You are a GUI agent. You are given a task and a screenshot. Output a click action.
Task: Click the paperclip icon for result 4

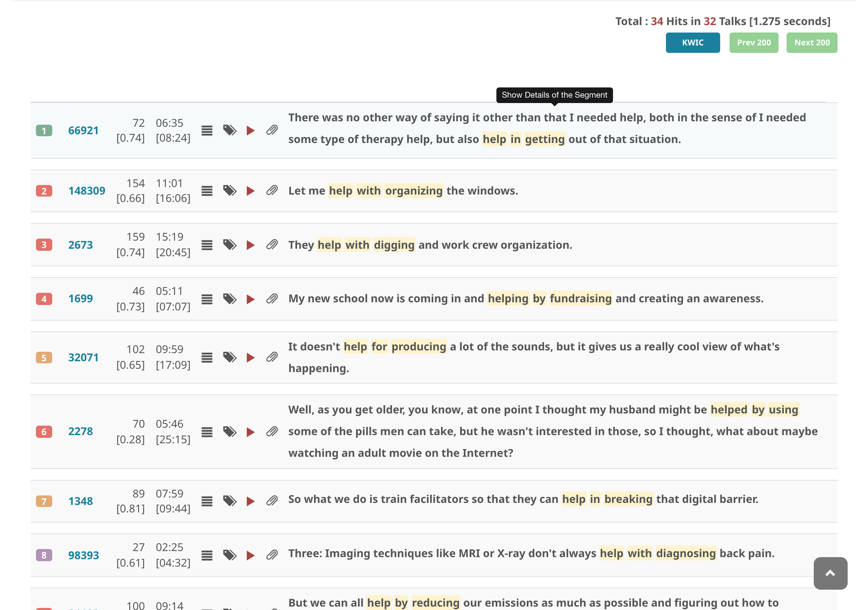tap(272, 299)
